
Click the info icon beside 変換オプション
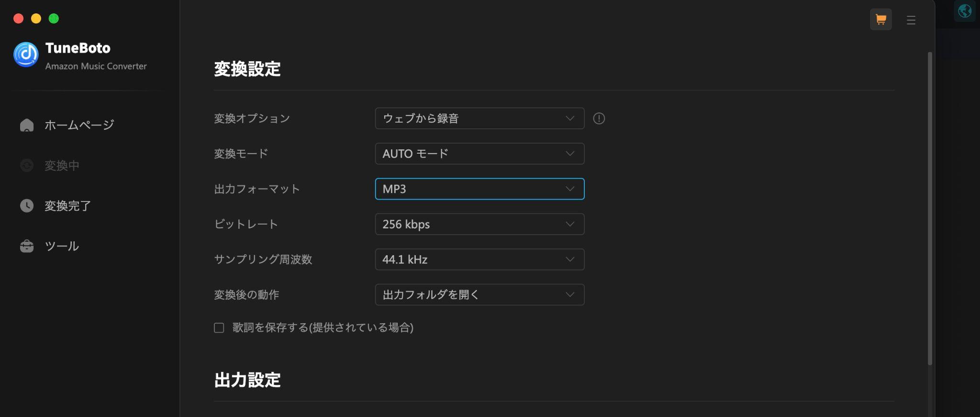(x=599, y=118)
